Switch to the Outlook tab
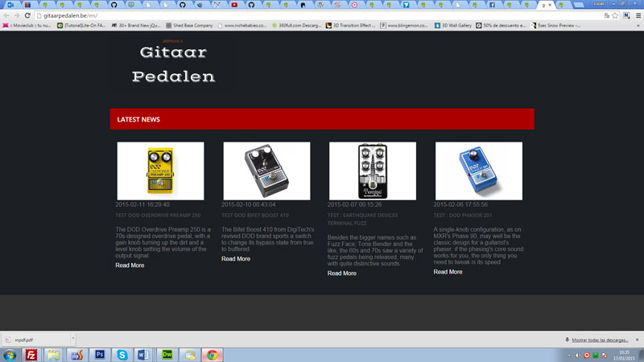644x362 pixels. click(x=10, y=5)
